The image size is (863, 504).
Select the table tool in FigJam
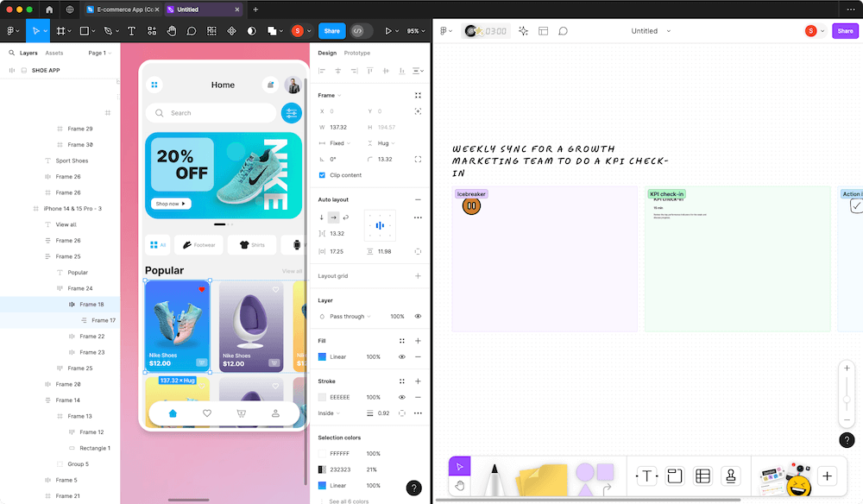coord(703,476)
